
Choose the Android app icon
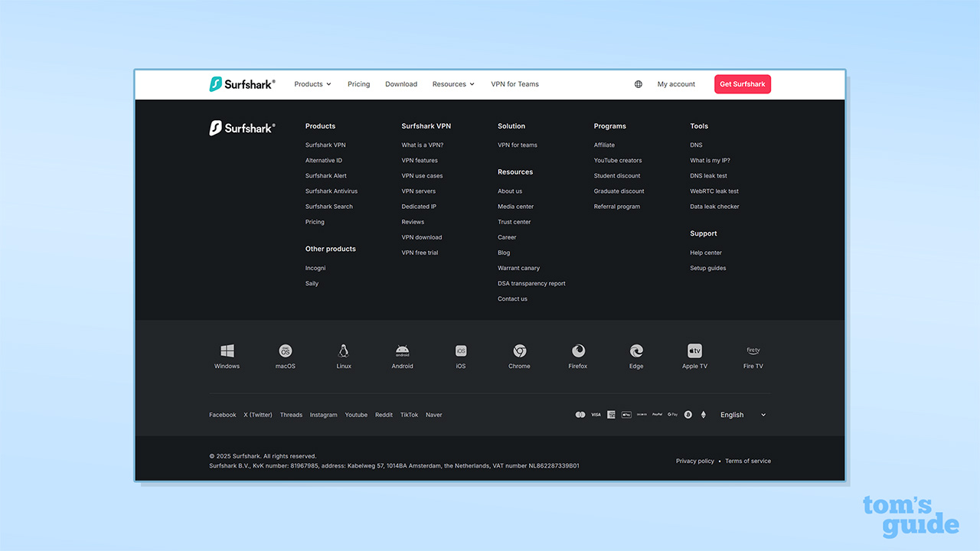pos(402,351)
